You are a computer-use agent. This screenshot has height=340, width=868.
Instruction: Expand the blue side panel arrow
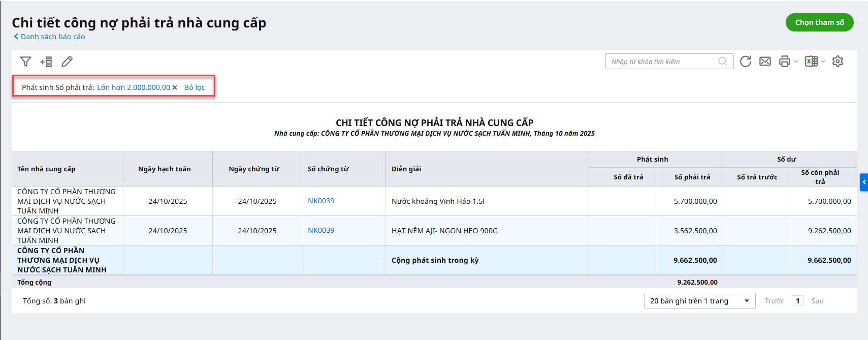click(x=863, y=182)
